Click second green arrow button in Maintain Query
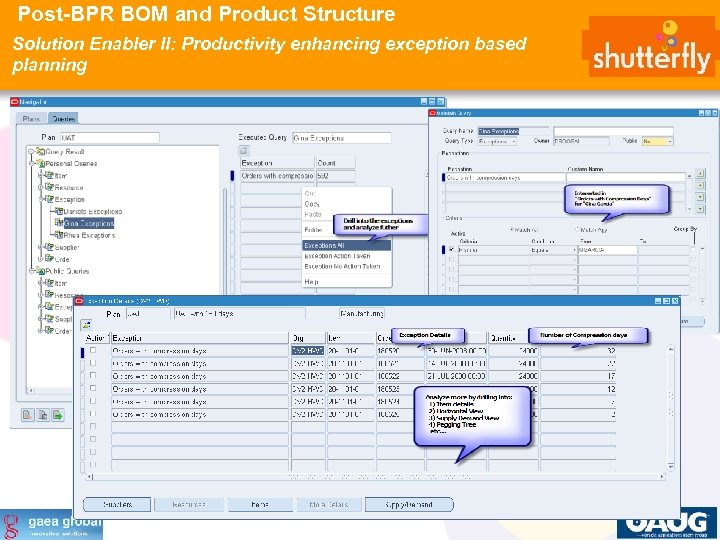Viewport: 720px width, 540px height. coord(700,186)
